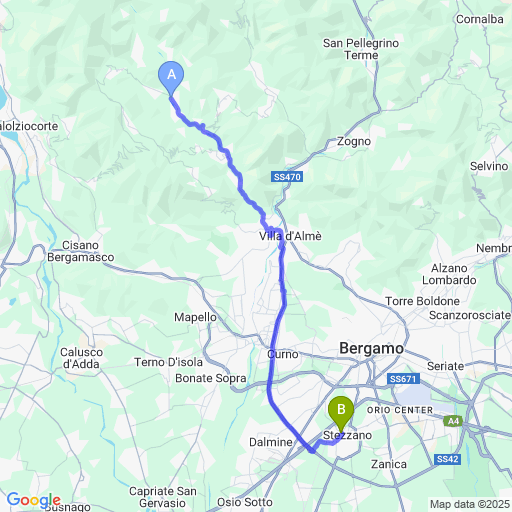Image resolution: width=512 pixels, height=512 pixels.
Task: Click the SS470 road shield
Action: tap(287, 177)
